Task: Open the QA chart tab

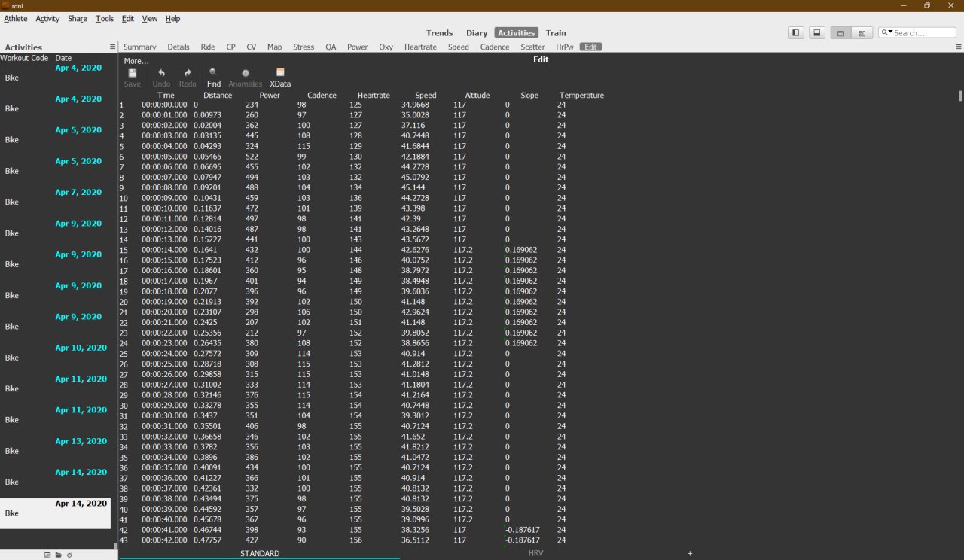Action: coord(331,47)
